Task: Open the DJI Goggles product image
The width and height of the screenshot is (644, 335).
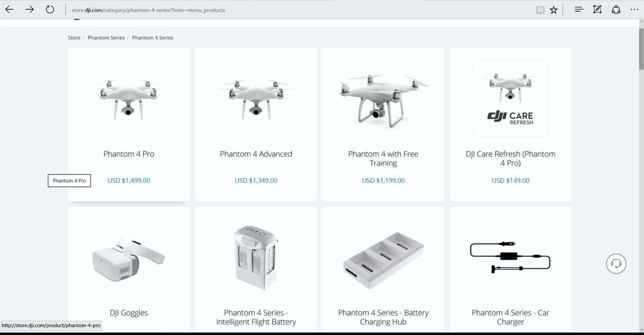Action: [x=129, y=258]
